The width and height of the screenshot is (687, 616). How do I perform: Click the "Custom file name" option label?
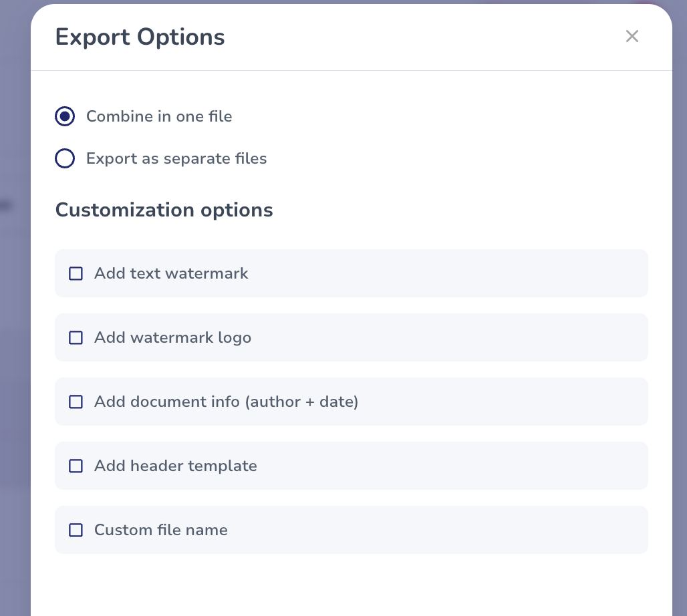(160, 530)
